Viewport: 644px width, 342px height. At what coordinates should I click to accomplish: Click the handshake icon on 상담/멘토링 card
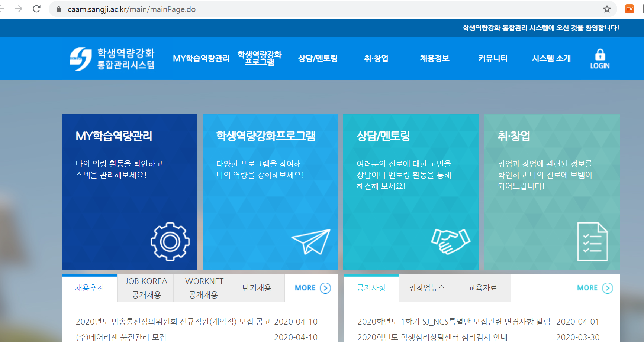(451, 241)
